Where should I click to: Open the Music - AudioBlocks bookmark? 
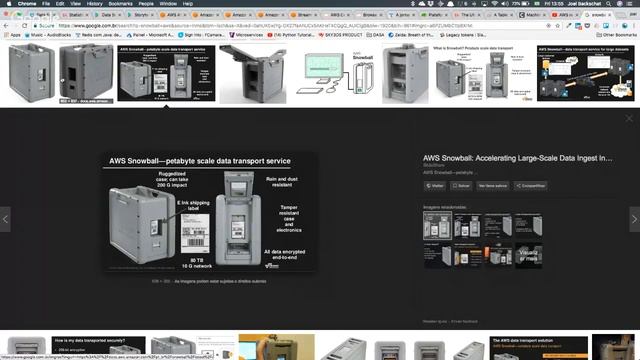(x=48, y=35)
